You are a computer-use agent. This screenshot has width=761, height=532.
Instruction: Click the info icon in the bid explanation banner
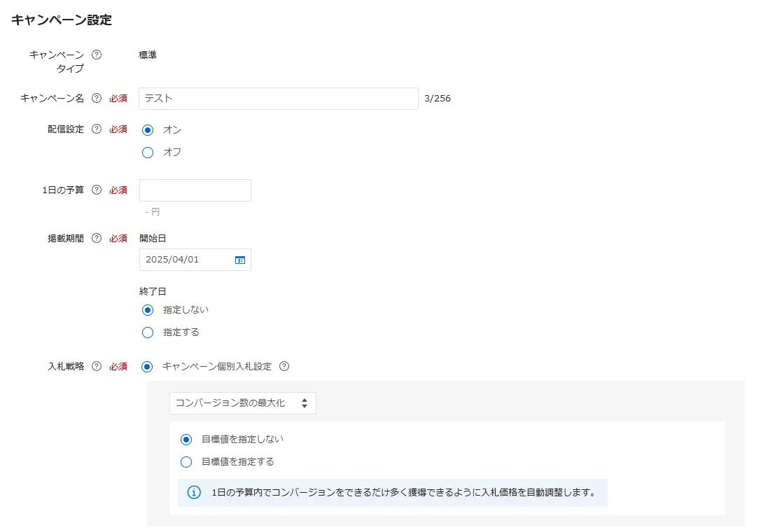coord(194,492)
